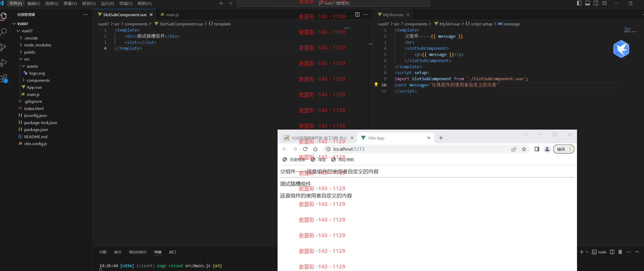This screenshot has width=644, height=271.
Task: Click the components breadcrumb in left editor
Action: point(136,24)
